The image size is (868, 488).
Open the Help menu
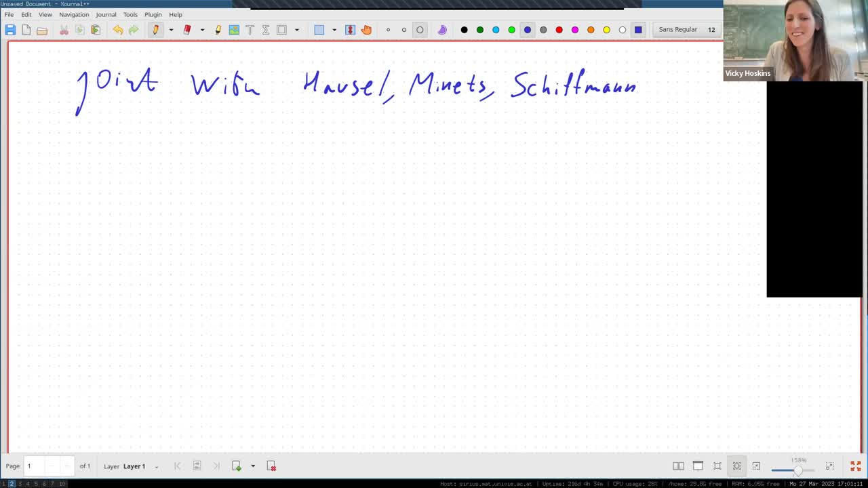[176, 14]
